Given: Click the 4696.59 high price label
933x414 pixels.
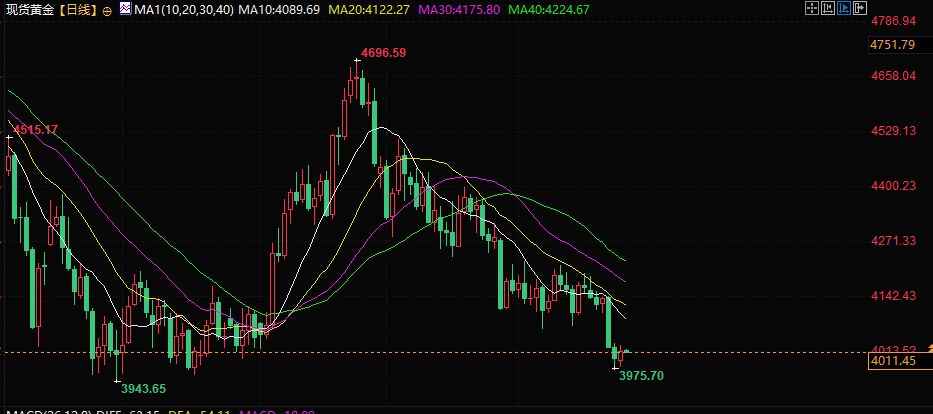Looking at the screenshot, I should [x=384, y=53].
